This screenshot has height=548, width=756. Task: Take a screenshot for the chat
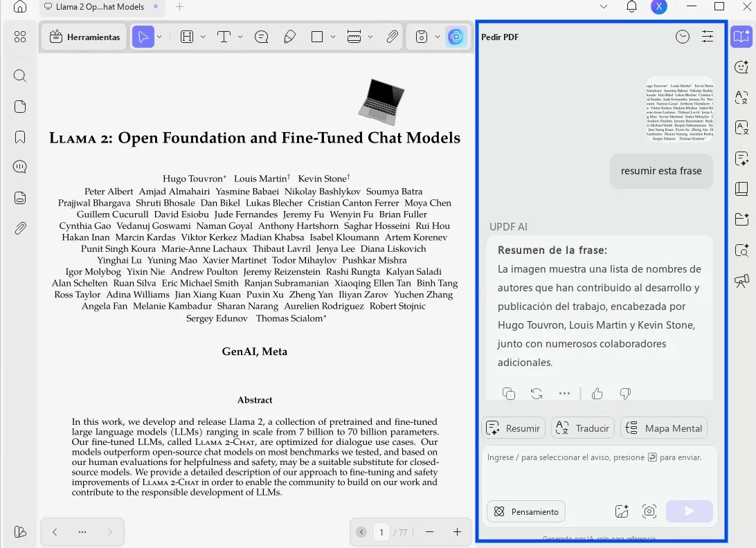[649, 511]
